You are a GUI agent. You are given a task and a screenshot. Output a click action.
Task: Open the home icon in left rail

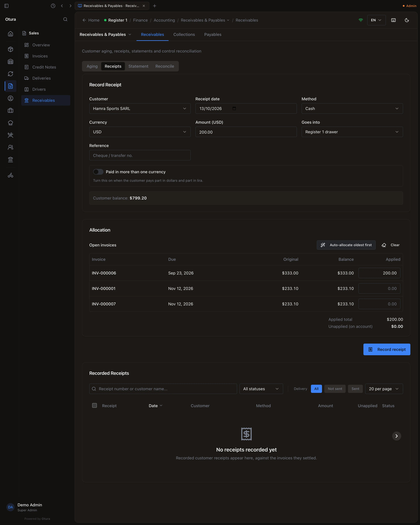point(10,34)
